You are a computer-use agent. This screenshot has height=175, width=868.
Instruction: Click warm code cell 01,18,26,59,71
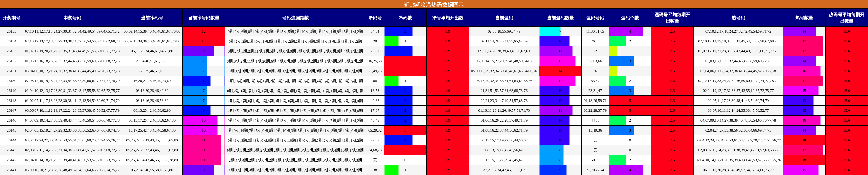[595, 101]
